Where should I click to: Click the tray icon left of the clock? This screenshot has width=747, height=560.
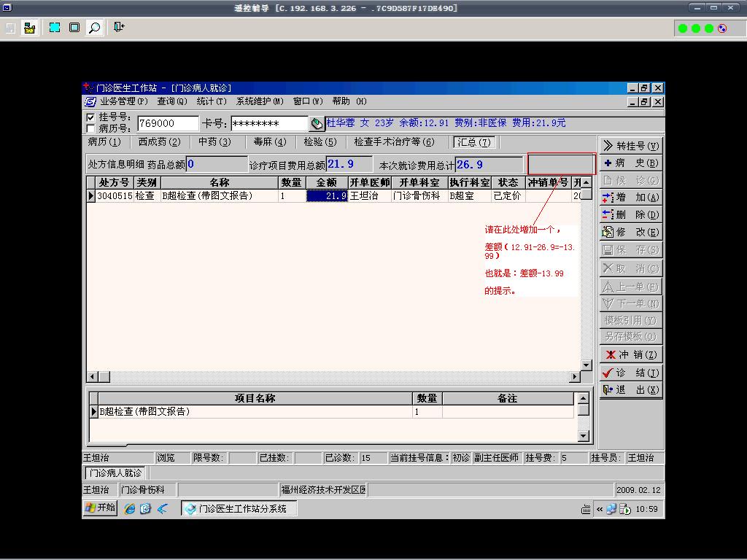tap(625, 509)
